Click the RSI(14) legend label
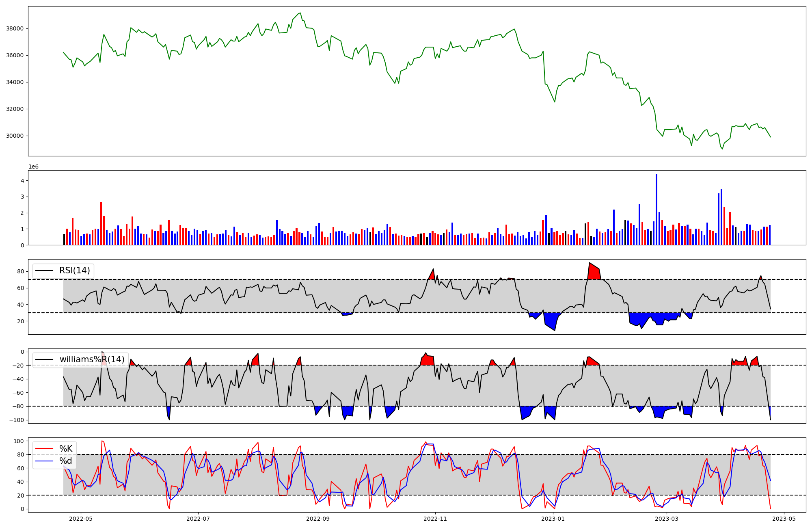Image resolution: width=812 pixels, height=528 pixels. (x=75, y=270)
